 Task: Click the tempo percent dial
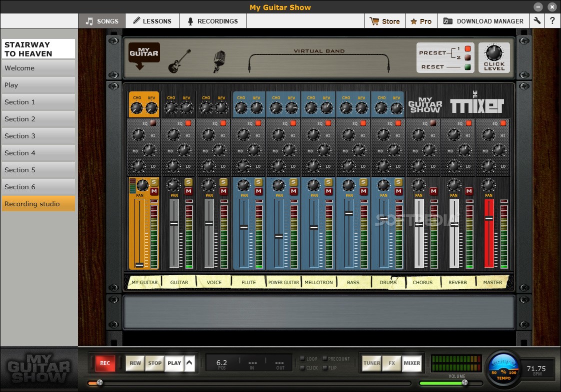503,368
